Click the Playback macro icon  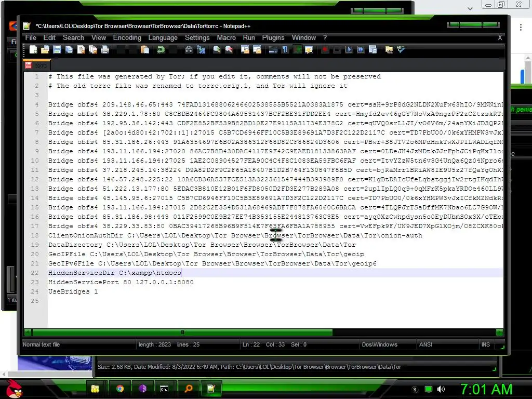coord(349,49)
